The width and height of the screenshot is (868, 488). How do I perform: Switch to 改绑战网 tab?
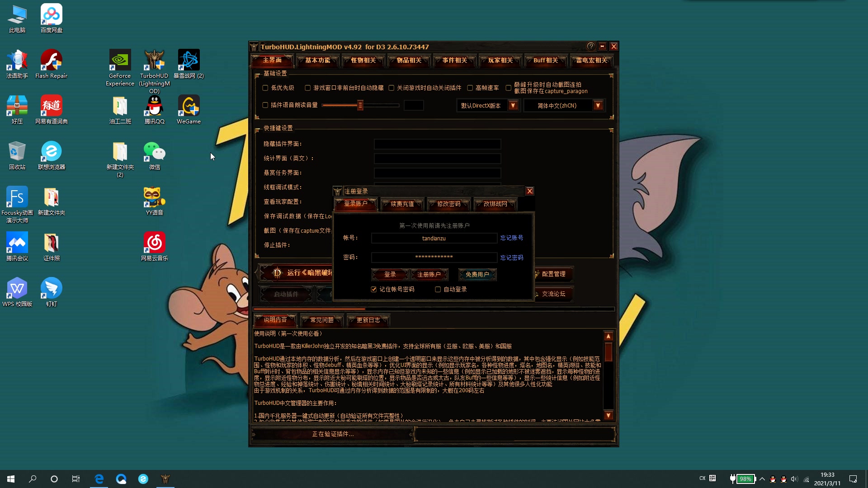(495, 204)
